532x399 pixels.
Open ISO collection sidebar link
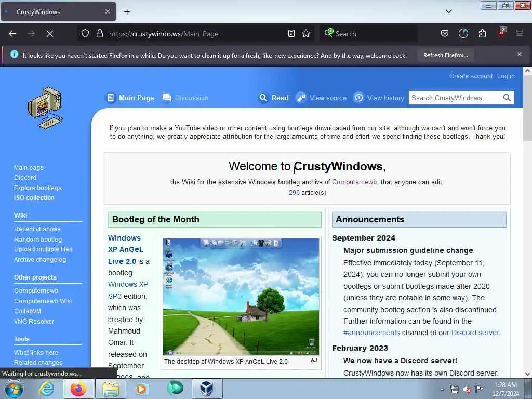34,198
